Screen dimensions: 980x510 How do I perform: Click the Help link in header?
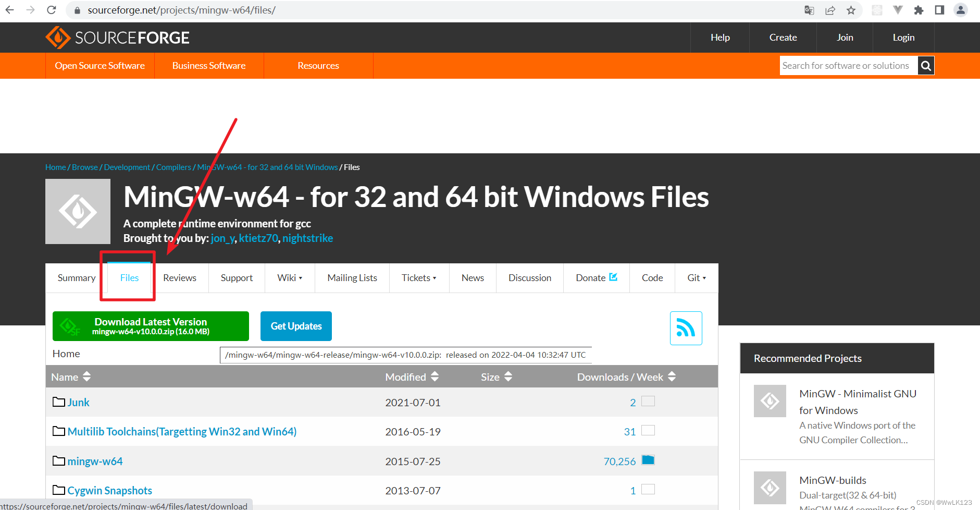[x=720, y=38]
